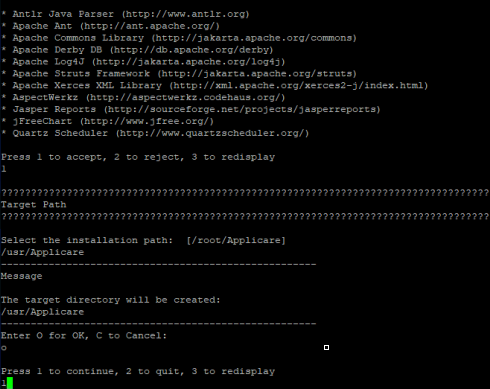
Task: Click the 'Press 1 to continue' prompt line
Action: pyautogui.click(x=138, y=371)
